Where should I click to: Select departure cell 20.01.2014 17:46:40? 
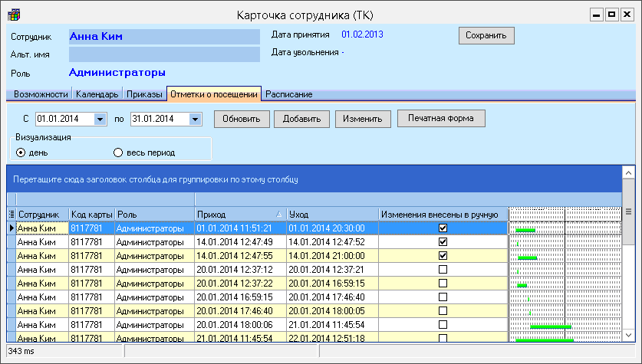tap(332, 297)
